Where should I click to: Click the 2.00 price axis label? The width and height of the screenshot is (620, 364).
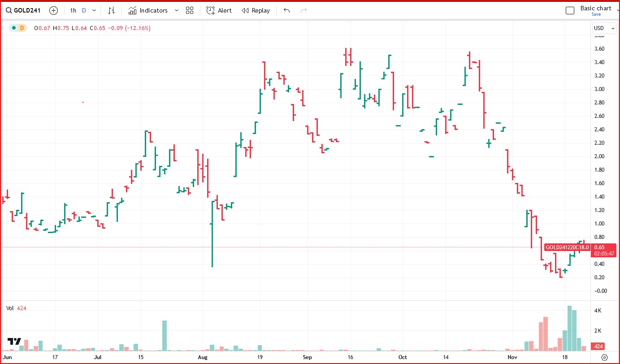click(599, 156)
